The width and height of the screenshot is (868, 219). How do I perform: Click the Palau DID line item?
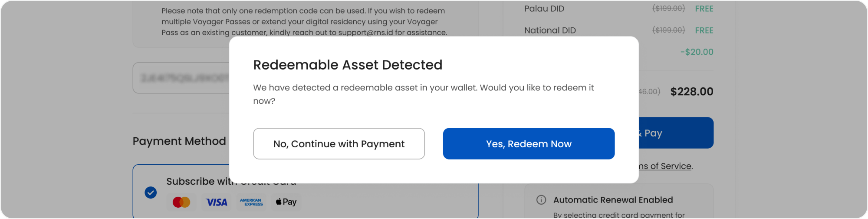coord(544,9)
